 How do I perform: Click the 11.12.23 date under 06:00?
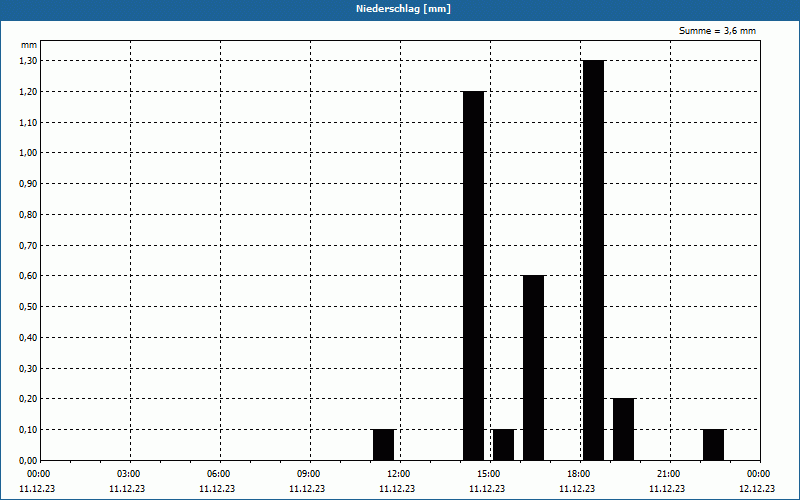tap(217, 489)
